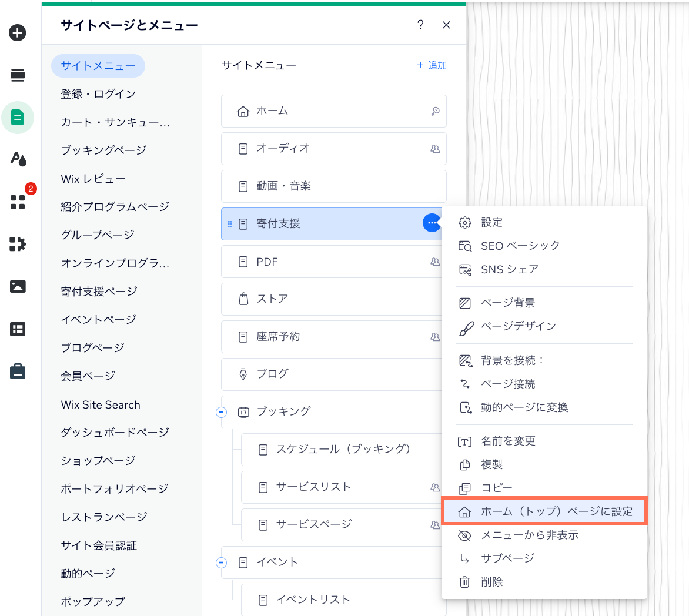Select 設定 from the context menu

493,223
